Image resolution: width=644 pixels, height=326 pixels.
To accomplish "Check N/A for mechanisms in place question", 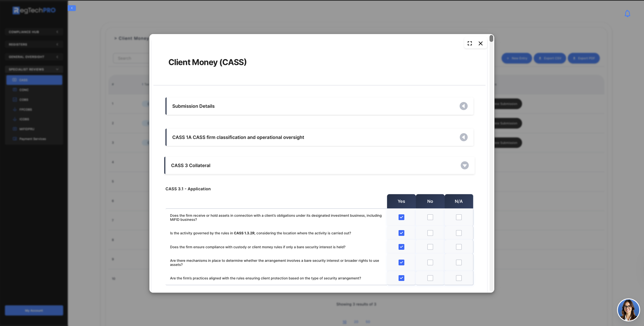I will [x=459, y=262].
